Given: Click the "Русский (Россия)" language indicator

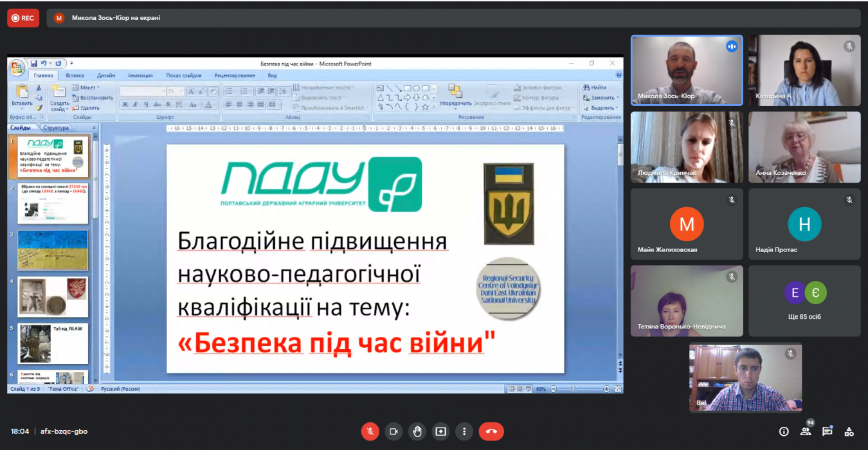Looking at the screenshot, I should coord(120,389).
